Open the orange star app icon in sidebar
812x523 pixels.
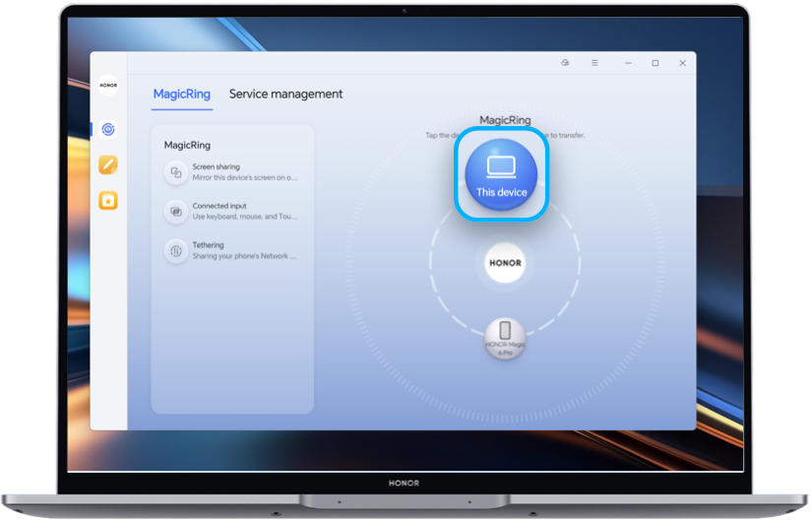coord(108,201)
